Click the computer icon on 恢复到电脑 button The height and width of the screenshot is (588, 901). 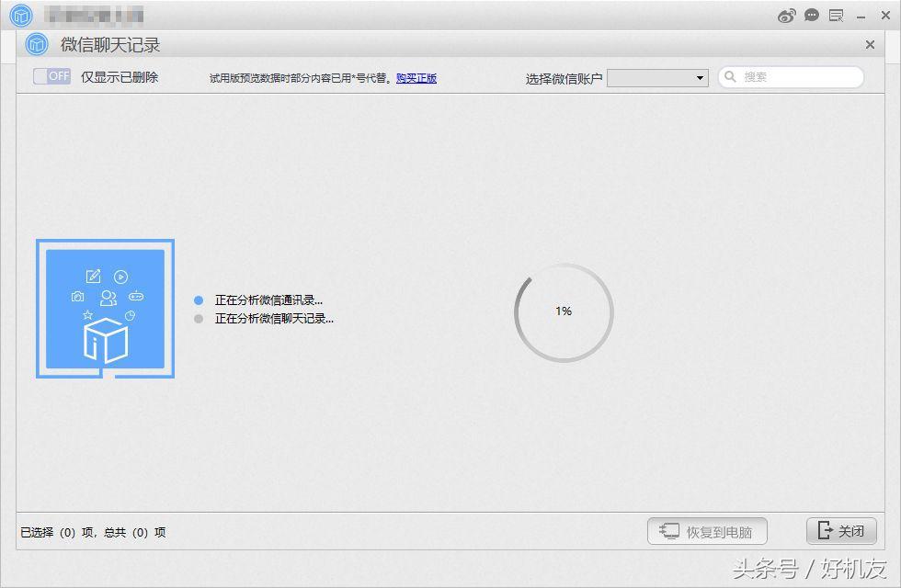pos(670,530)
